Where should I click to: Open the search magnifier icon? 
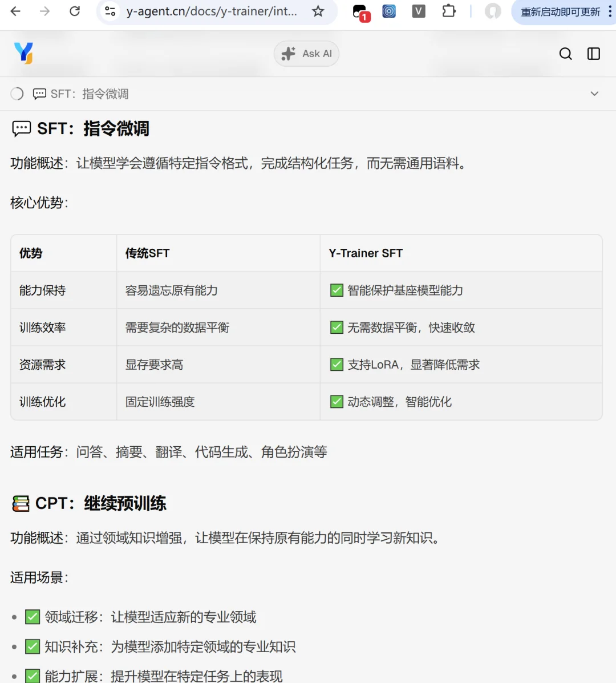[x=565, y=53]
